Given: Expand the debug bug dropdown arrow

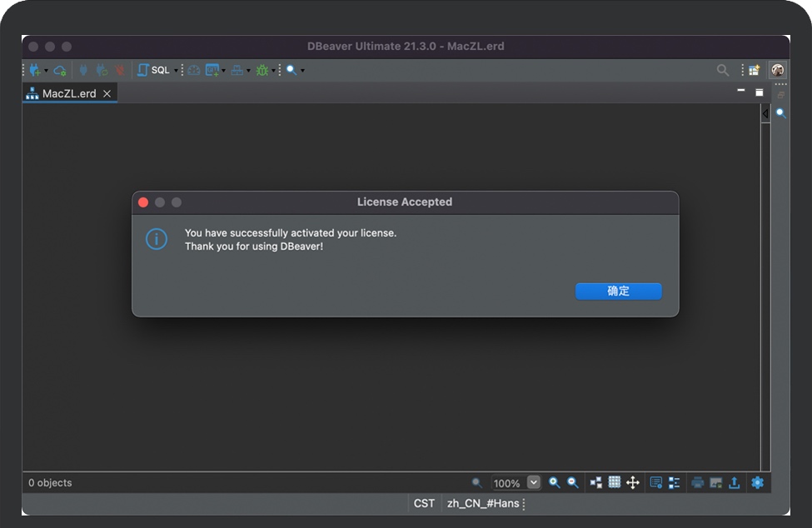Looking at the screenshot, I should click(273, 71).
